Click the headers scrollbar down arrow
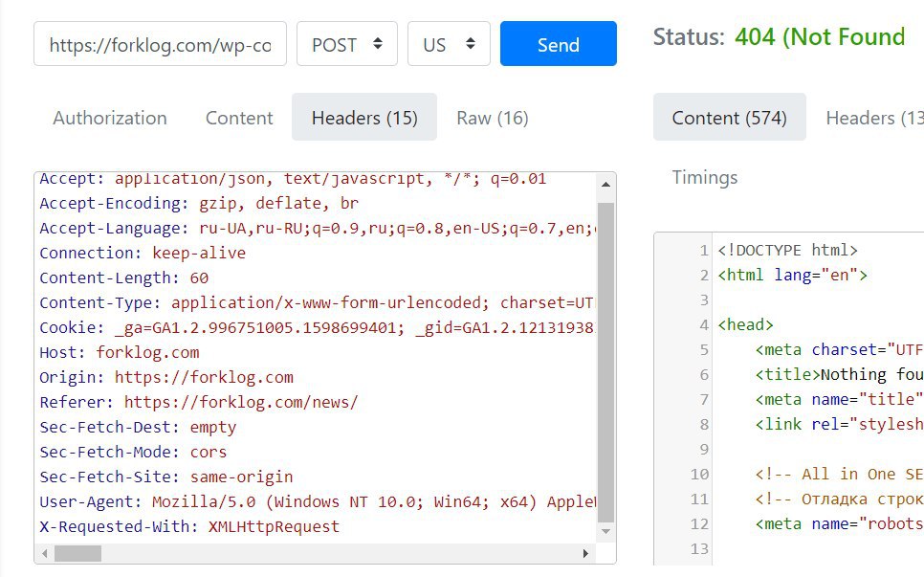The height and width of the screenshot is (577, 924). coord(605,532)
